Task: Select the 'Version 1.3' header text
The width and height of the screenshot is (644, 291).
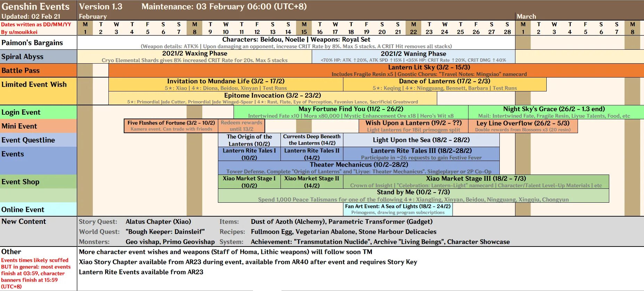Action: click(101, 7)
